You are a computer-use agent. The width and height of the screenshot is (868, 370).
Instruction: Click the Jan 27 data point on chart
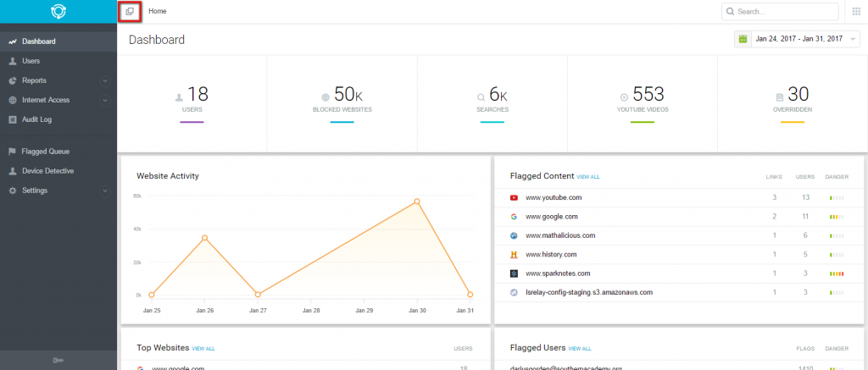click(258, 295)
